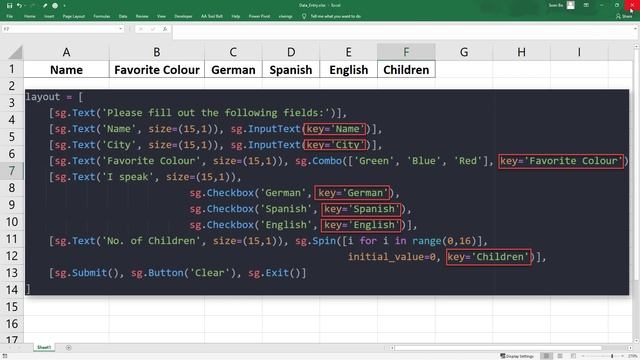The height and width of the screenshot is (360, 640).
Task: Open the View ribbon tab
Action: pyautogui.click(x=161, y=16)
